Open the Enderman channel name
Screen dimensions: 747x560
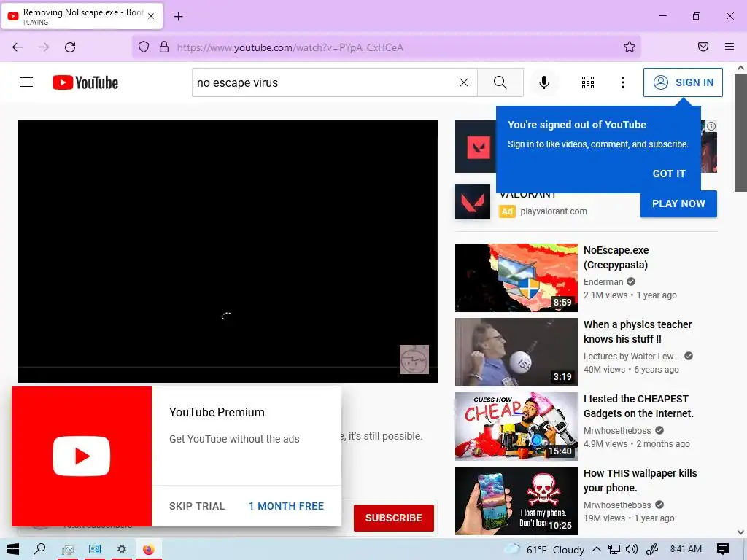coord(603,282)
